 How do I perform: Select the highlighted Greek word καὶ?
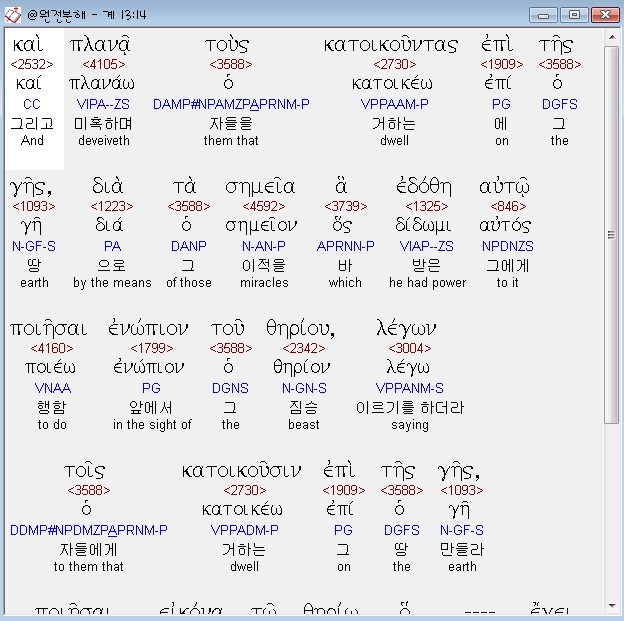click(x=27, y=45)
